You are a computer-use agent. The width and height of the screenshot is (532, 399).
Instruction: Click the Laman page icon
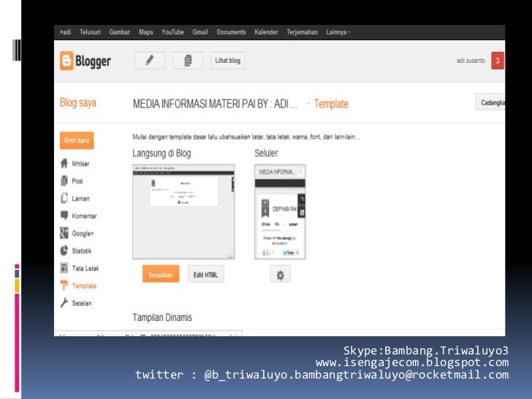click(x=64, y=198)
